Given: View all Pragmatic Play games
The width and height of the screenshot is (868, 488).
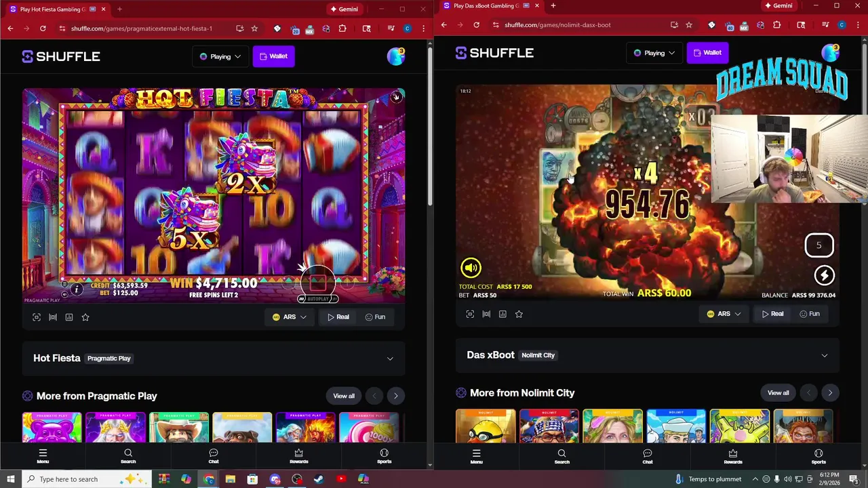Looking at the screenshot, I should 344,396.
